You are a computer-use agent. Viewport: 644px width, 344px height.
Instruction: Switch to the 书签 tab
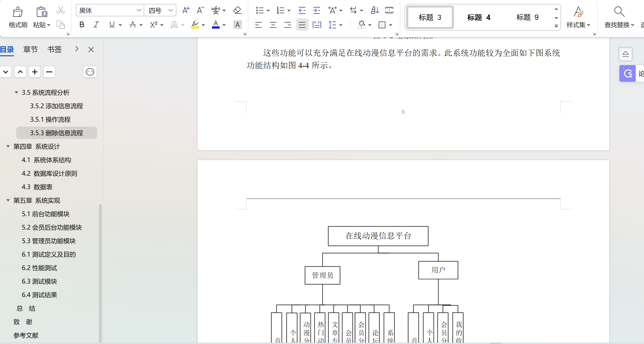point(54,49)
